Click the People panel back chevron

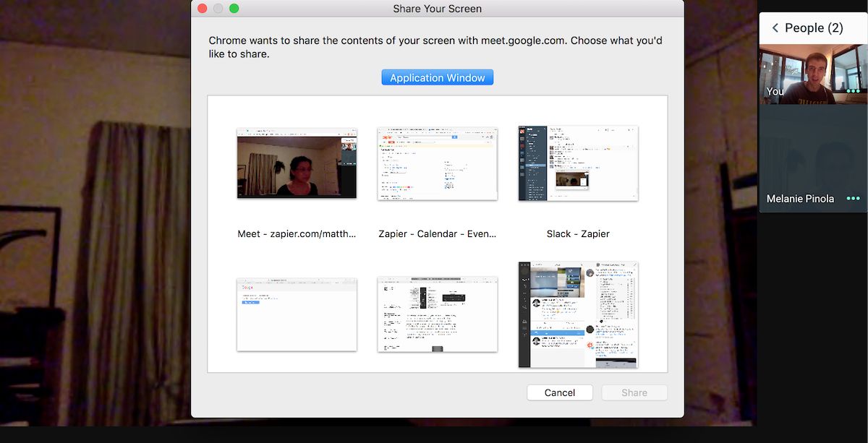tap(775, 28)
